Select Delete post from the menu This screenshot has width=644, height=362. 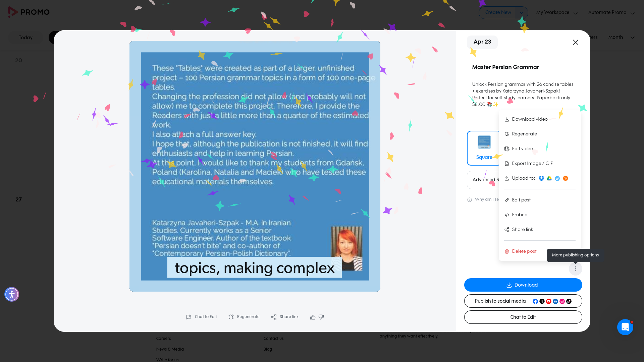point(524,251)
